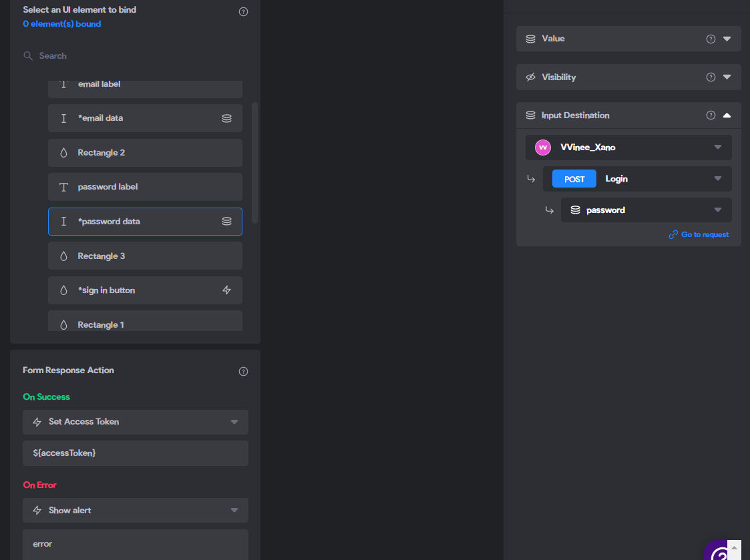Select the Rectangle 1 element

145,321
